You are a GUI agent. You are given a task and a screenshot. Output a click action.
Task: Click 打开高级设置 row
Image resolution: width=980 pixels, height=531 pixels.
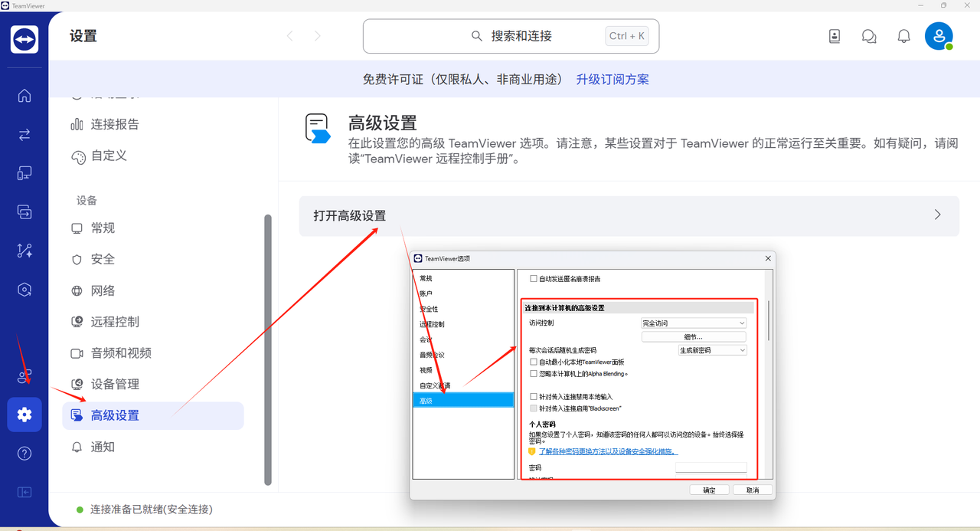click(x=629, y=216)
